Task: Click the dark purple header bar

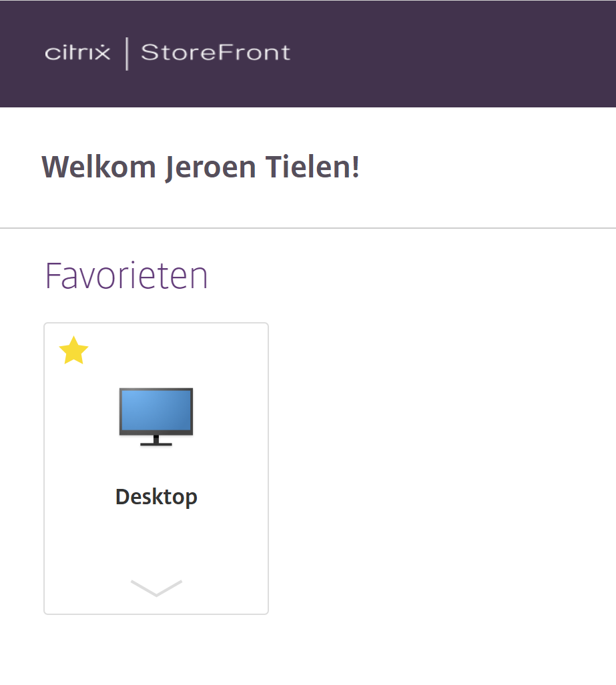Action: 437,53
